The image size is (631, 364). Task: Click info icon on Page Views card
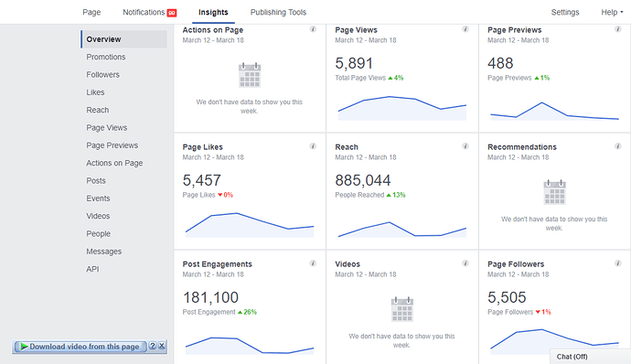point(465,29)
